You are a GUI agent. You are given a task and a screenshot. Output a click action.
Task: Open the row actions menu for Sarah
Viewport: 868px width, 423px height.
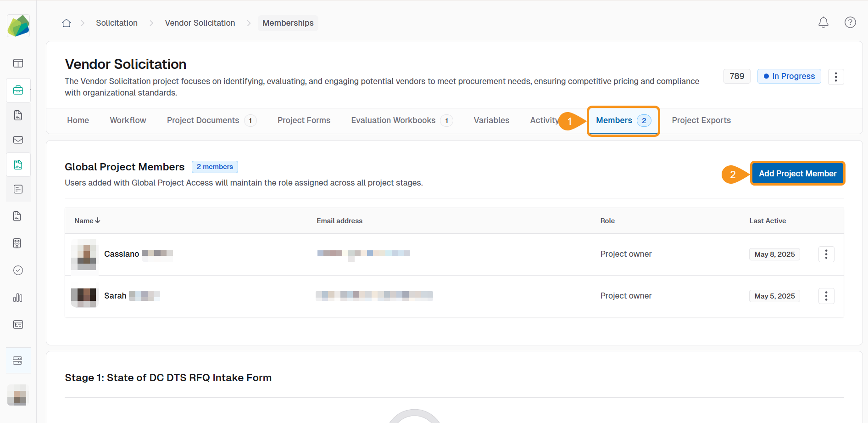(x=826, y=296)
